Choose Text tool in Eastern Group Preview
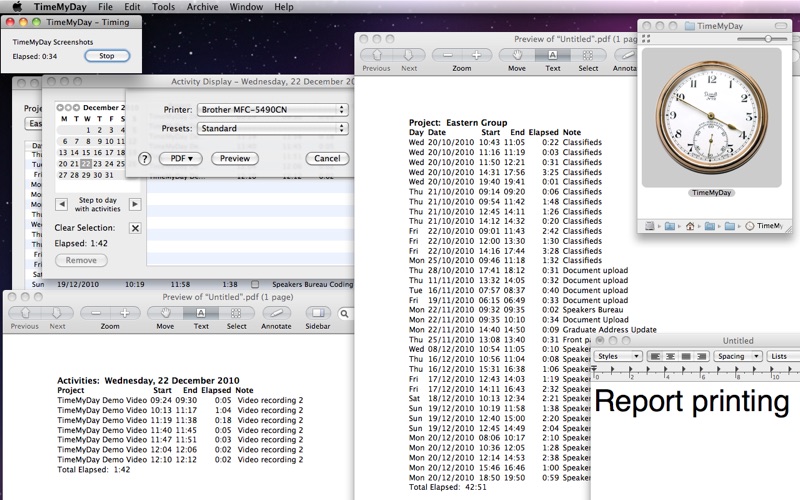 click(x=553, y=55)
